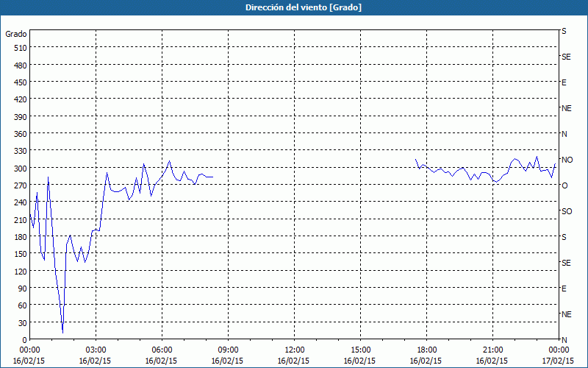This screenshot has width=588, height=368.
Task: Click the chart title 'Dirección del viento [Grado]'
Action: click(304, 7)
